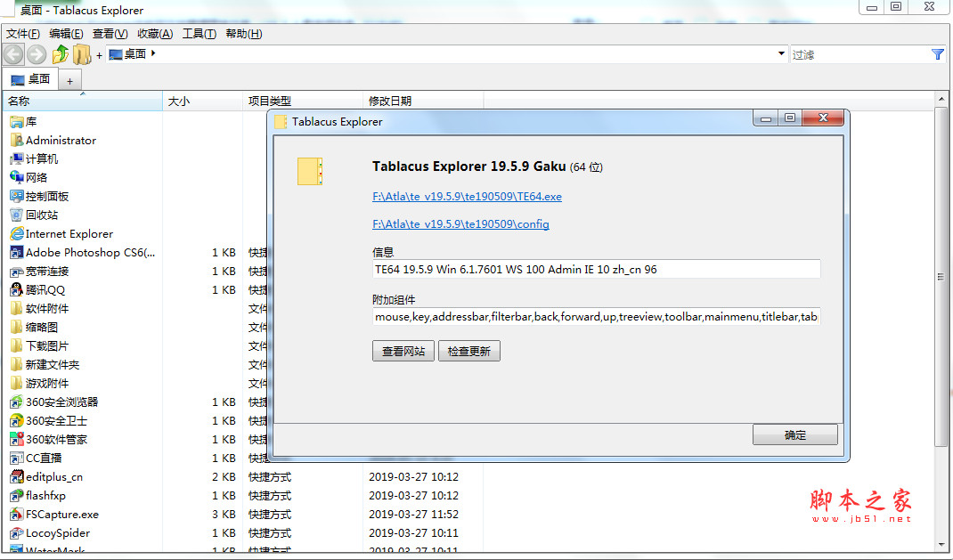Click the Forward navigation arrow
The height and width of the screenshot is (560, 953).
pyautogui.click(x=37, y=54)
